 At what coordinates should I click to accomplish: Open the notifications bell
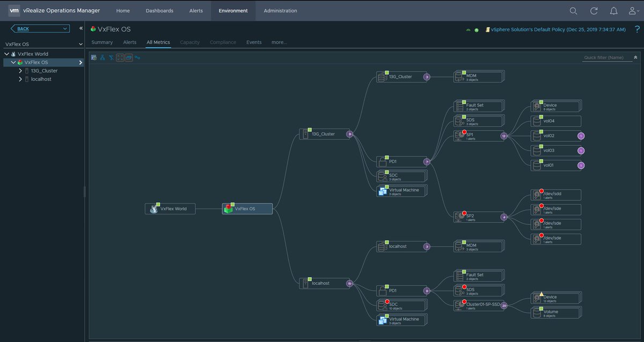click(x=613, y=11)
